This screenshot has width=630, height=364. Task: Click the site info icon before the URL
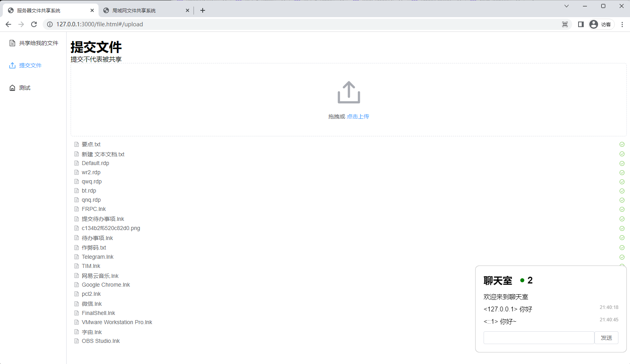[50, 24]
